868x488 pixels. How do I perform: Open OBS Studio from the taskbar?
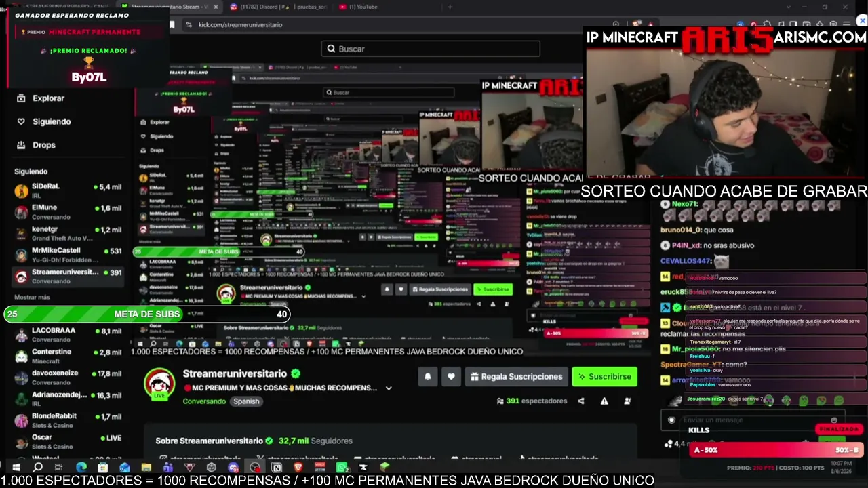pyautogui.click(x=255, y=468)
